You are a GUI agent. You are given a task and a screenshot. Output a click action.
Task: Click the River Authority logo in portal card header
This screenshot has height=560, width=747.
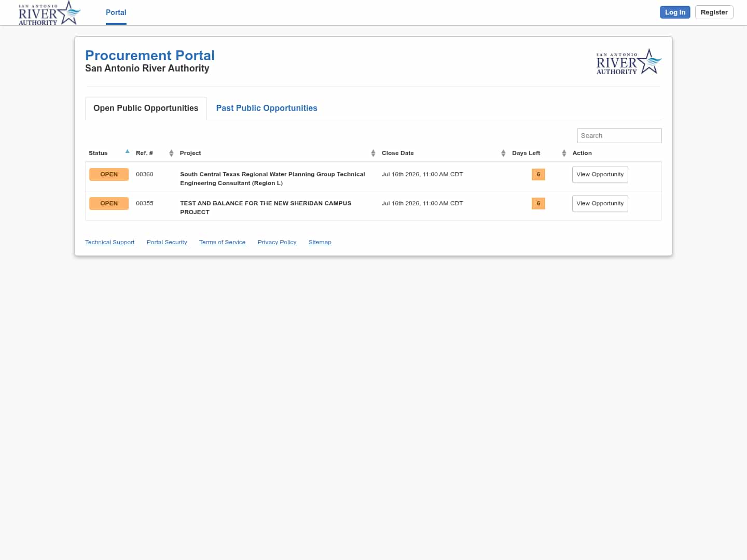(x=629, y=62)
